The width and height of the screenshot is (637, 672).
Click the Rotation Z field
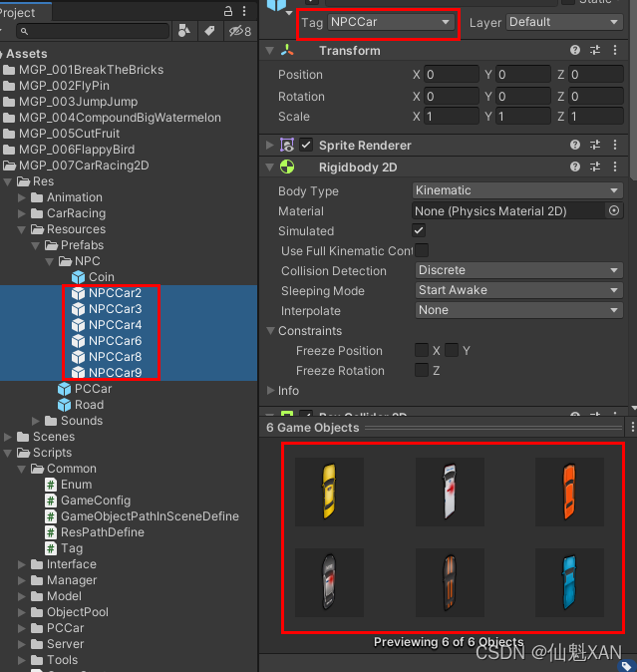pyautogui.click(x=596, y=96)
